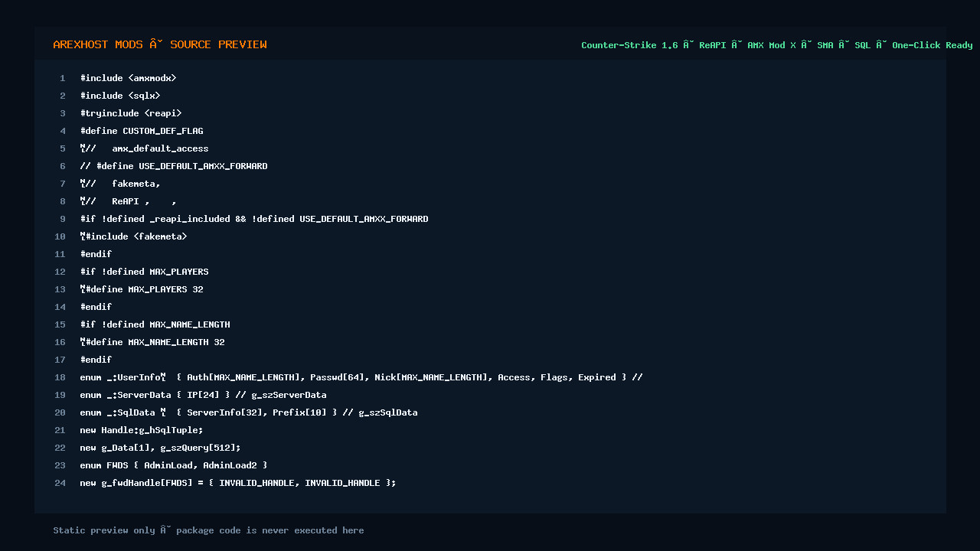Screen dimensions: 980x551
Task: Click the "new g_fwdHandle[FWDS]" line
Action: coord(238,483)
